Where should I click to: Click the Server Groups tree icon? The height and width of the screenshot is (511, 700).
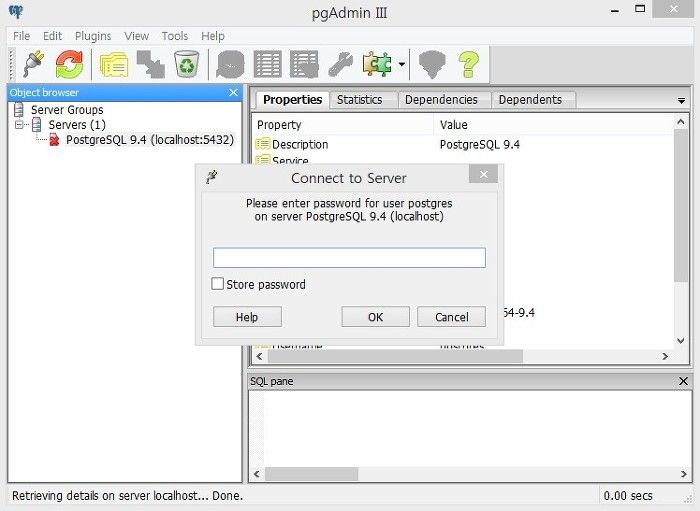coord(19,109)
